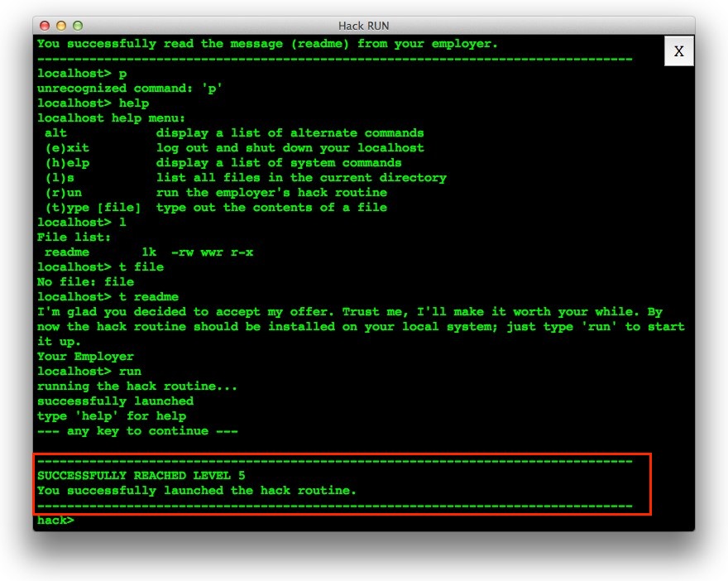728x581 pixels.
Task: Click the 'Hack RUN' window title
Action: pos(363,26)
